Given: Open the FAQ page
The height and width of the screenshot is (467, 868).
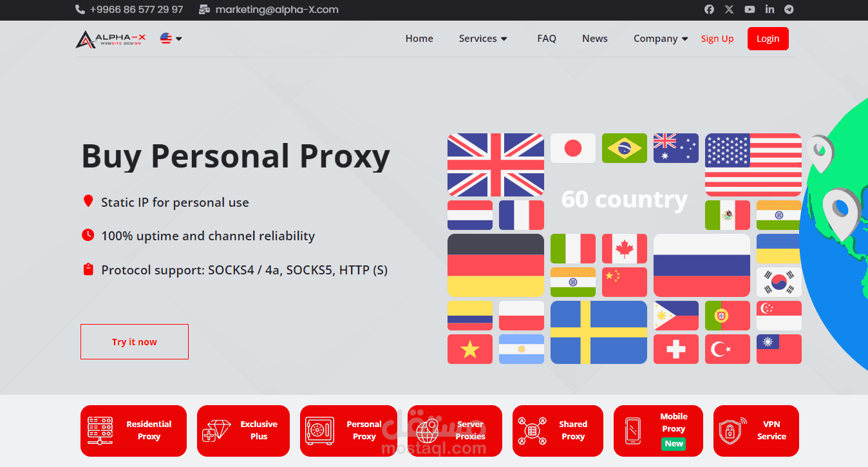Looking at the screenshot, I should 547,39.
